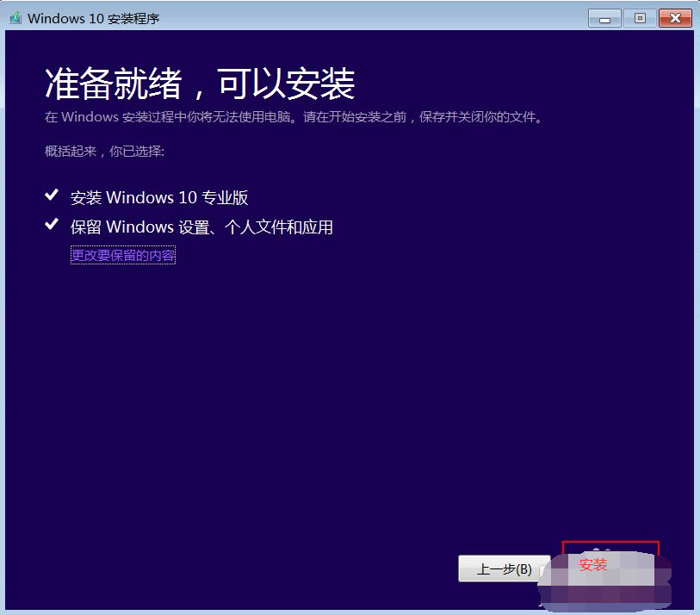The height and width of the screenshot is (615, 700).
Task: Click the setup program icon in title bar
Action: [15, 18]
